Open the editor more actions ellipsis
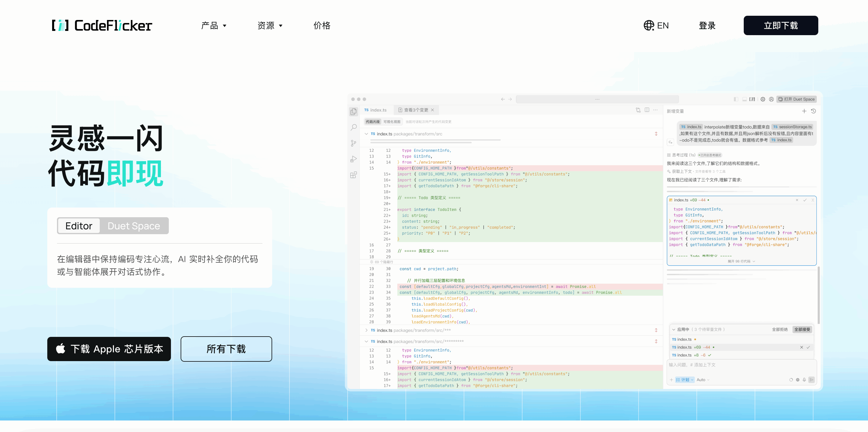The height and width of the screenshot is (432, 868). pos(655,110)
